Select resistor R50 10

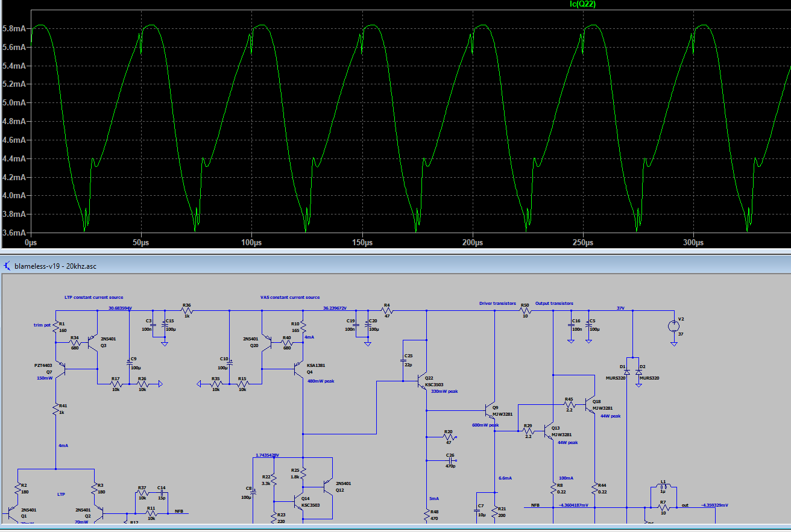(526, 311)
